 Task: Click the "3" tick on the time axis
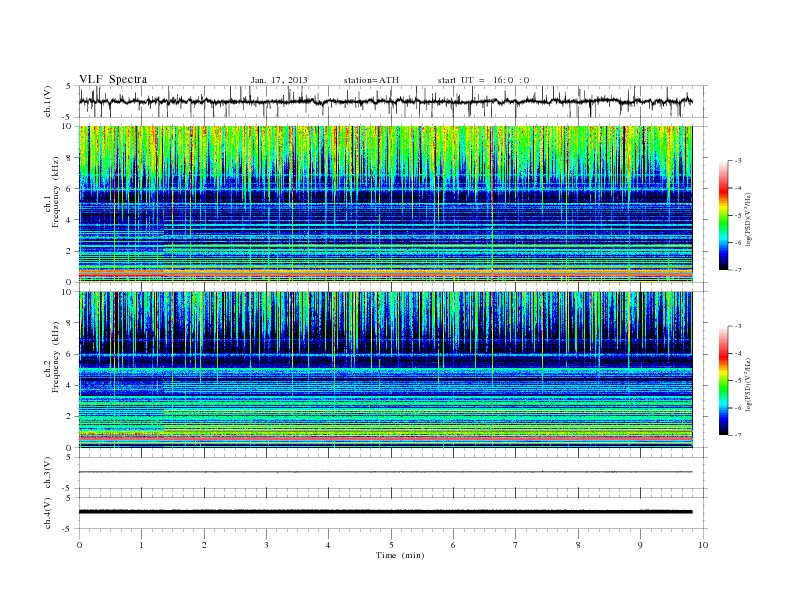pos(266,545)
